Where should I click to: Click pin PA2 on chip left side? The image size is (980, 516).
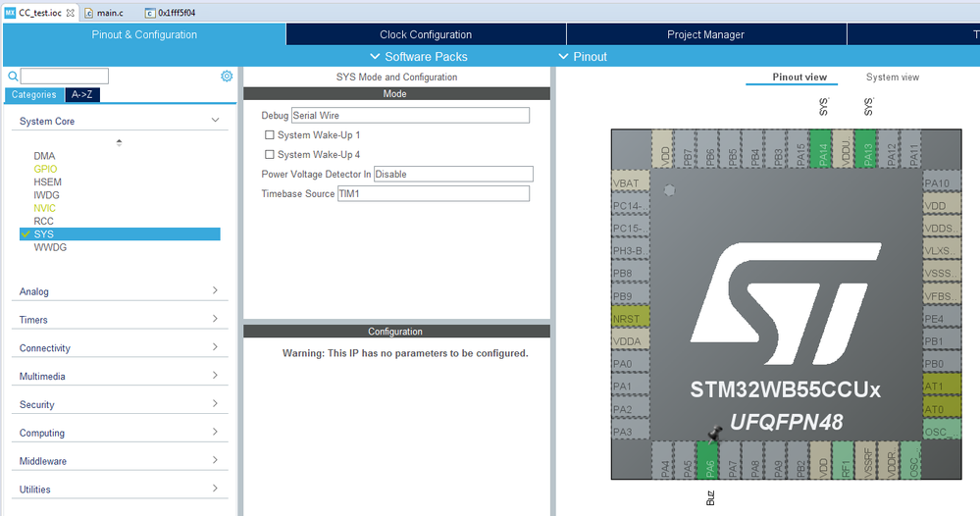pos(631,408)
